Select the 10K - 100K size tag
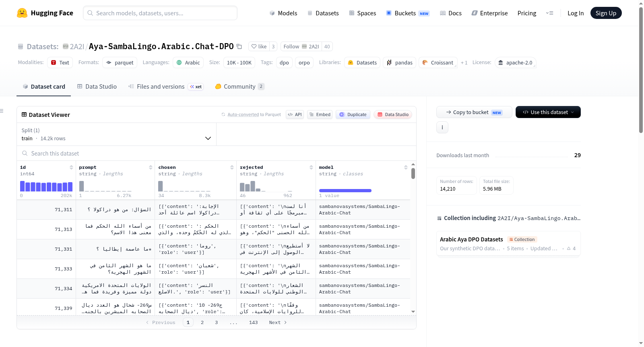Viewport: 644px width, 347px height. pyautogui.click(x=239, y=62)
